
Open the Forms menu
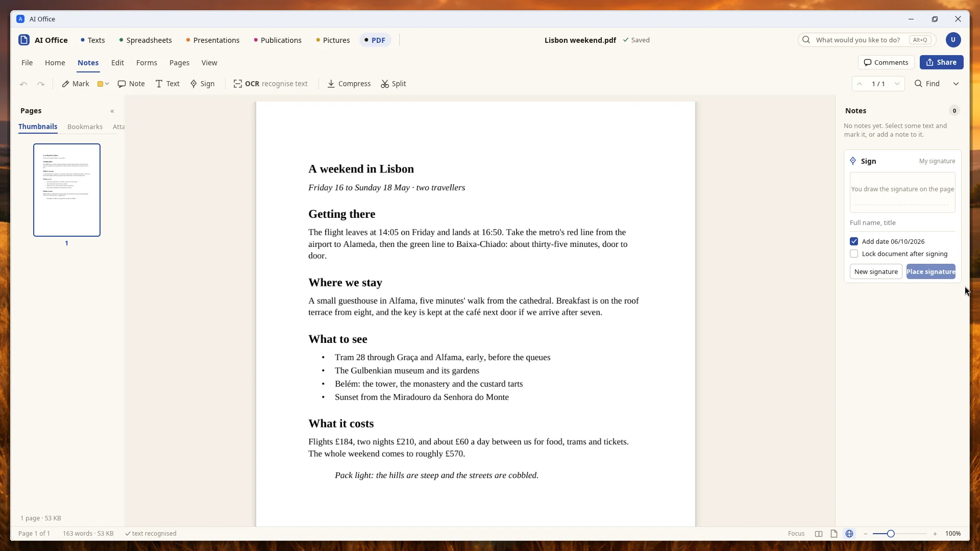point(146,63)
